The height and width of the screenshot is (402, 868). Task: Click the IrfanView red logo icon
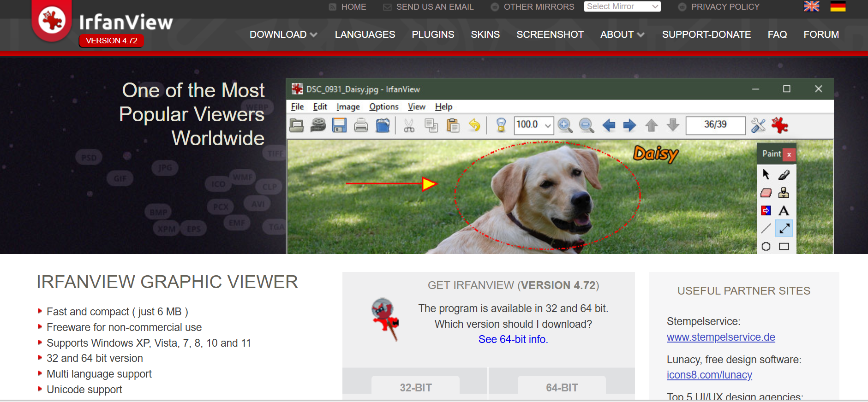click(52, 20)
